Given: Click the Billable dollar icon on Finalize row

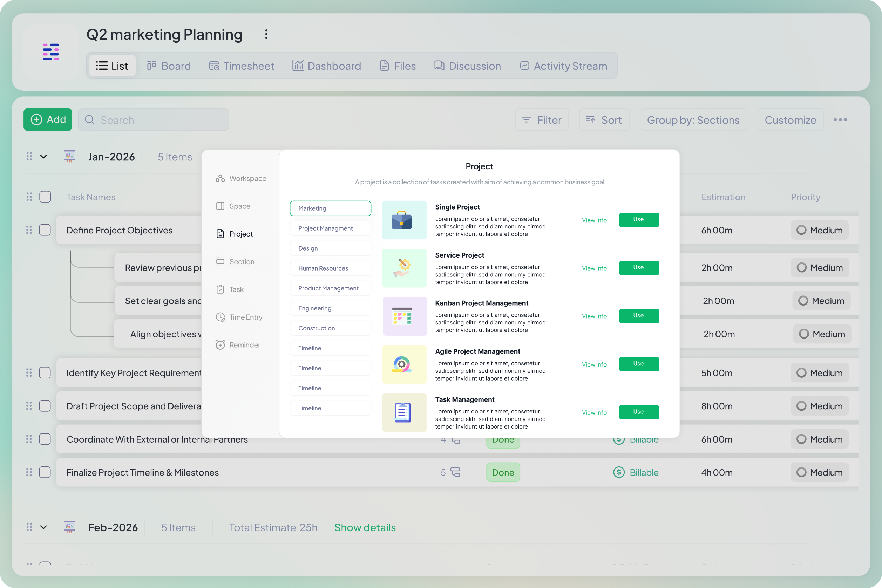Looking at the screenshot, I should point(619,472).
